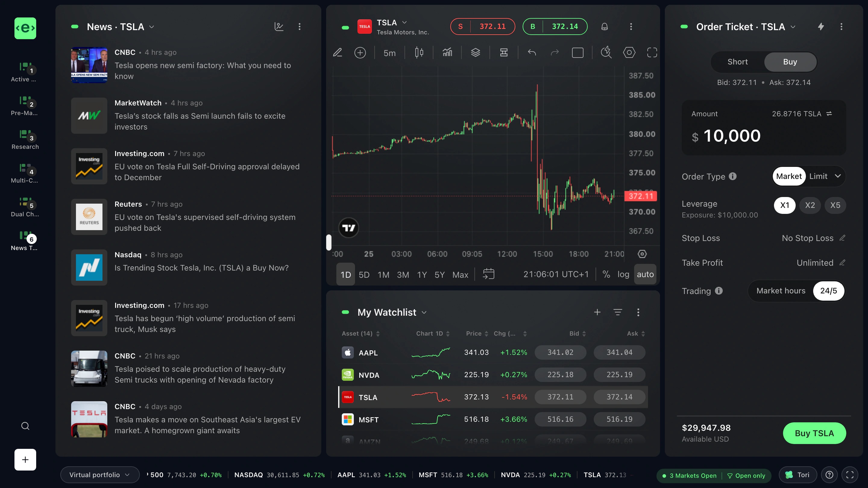Open the News panel chart view icon
This screenshot has width=868, height=488.
click(x=279, y=27)
